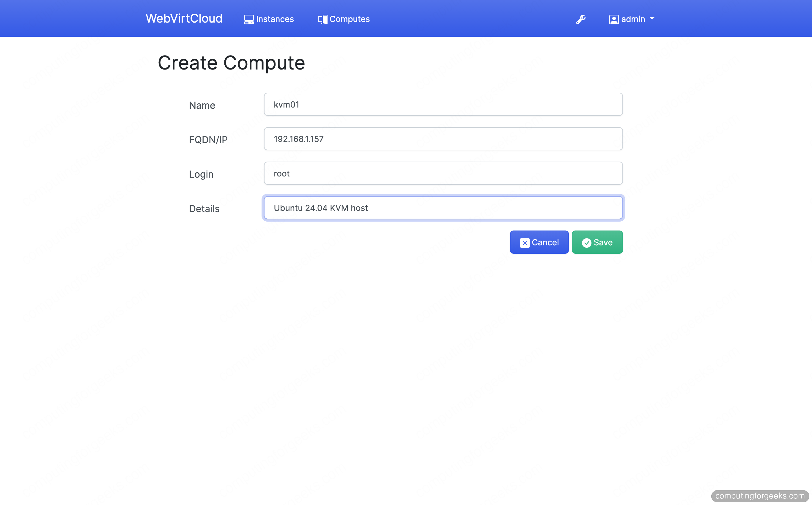Click the wrench settings icon
Image resolution: width=812 pixels, height=505 pixels.
[581, 19]
